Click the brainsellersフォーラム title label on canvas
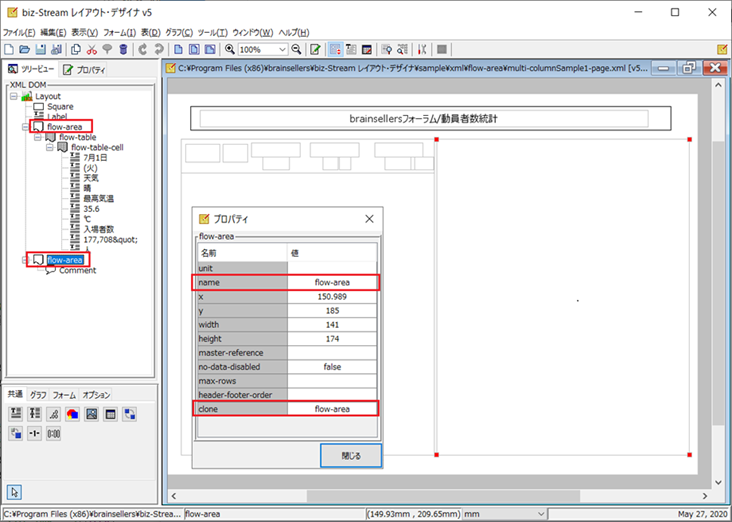This screenshot has width=732, height=522. (x=423, y=119)
